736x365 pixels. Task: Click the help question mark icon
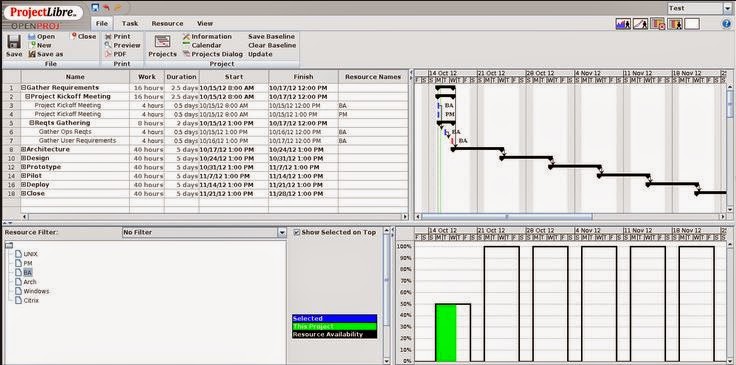[727, 23]
